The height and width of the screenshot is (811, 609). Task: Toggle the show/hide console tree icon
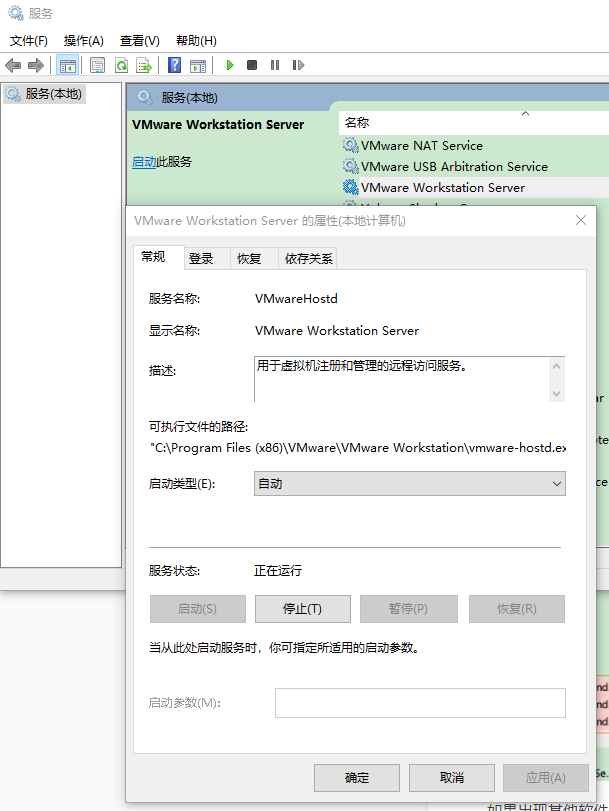point(68,65)
